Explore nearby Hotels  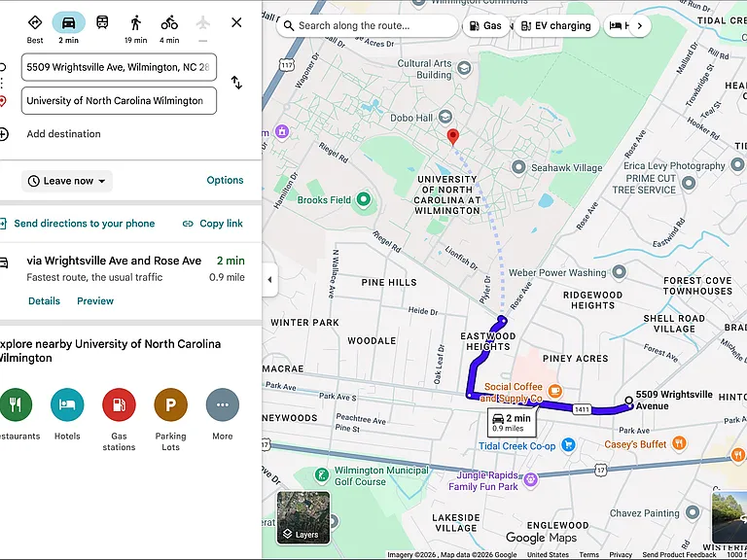pos(67,404)
